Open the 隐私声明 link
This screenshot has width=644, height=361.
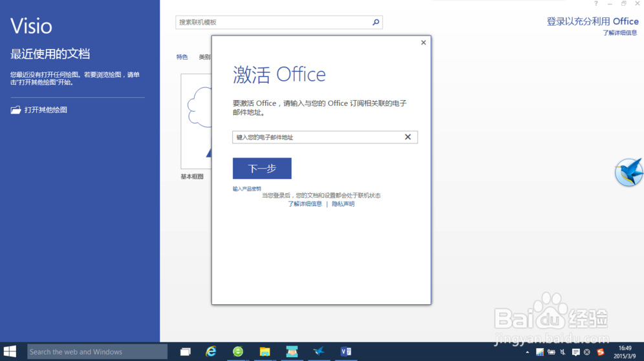[x=343, y=204]
